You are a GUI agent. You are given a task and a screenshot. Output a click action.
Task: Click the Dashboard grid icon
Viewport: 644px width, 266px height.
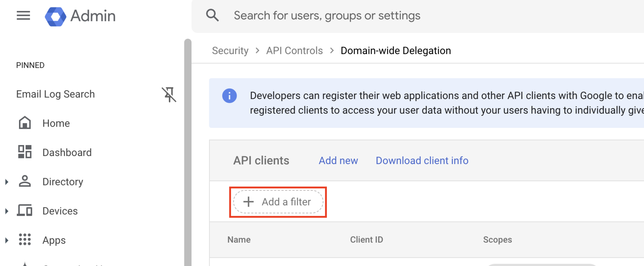click(x=25, y=152)
